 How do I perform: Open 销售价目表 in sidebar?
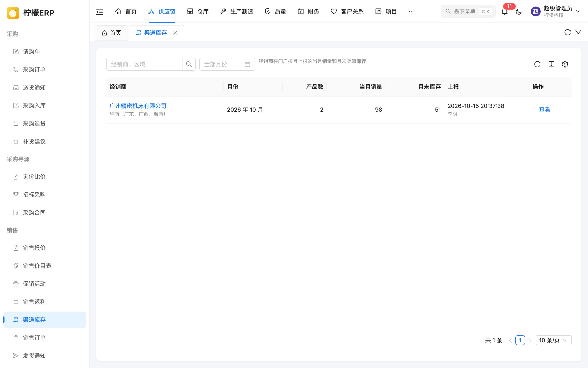tap(45, 266)
